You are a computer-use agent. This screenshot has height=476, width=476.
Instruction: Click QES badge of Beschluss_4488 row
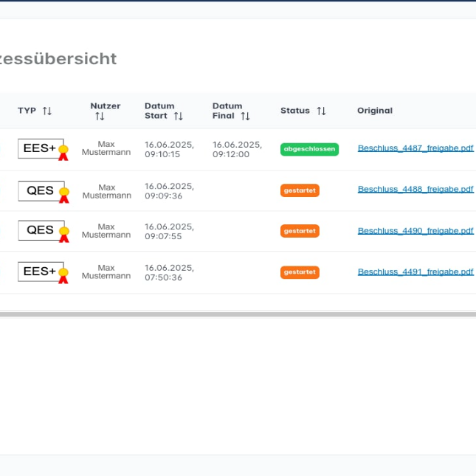click(44, 192)
